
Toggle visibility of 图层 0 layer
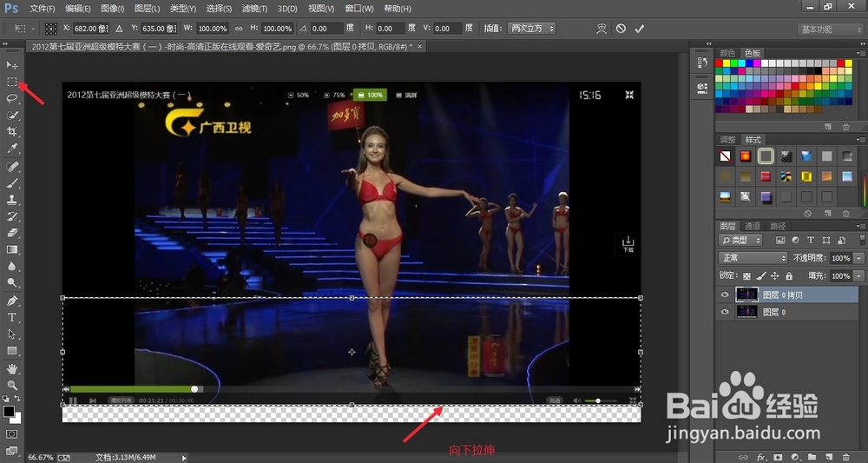point(725,313)
